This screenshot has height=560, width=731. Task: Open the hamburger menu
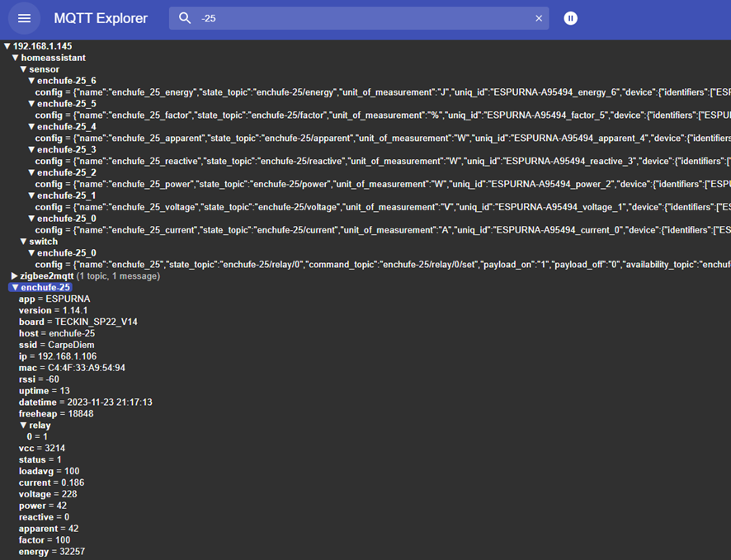[x=24, y=18]
